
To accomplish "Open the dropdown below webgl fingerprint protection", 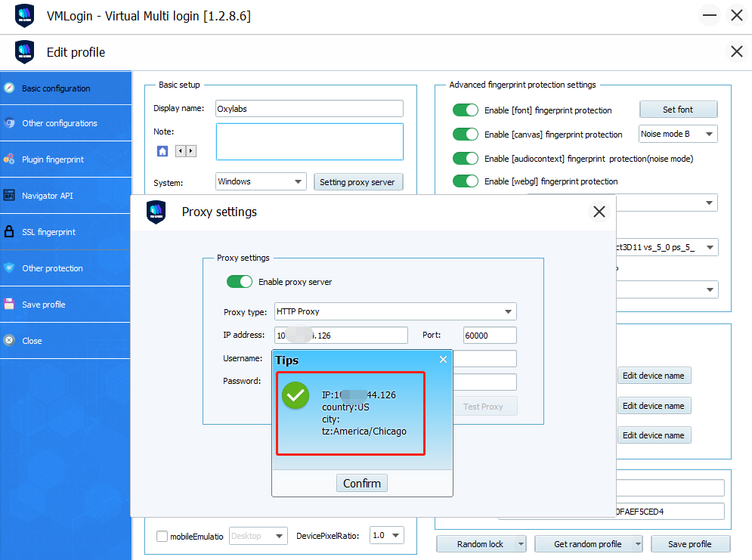I will [667, 203].
